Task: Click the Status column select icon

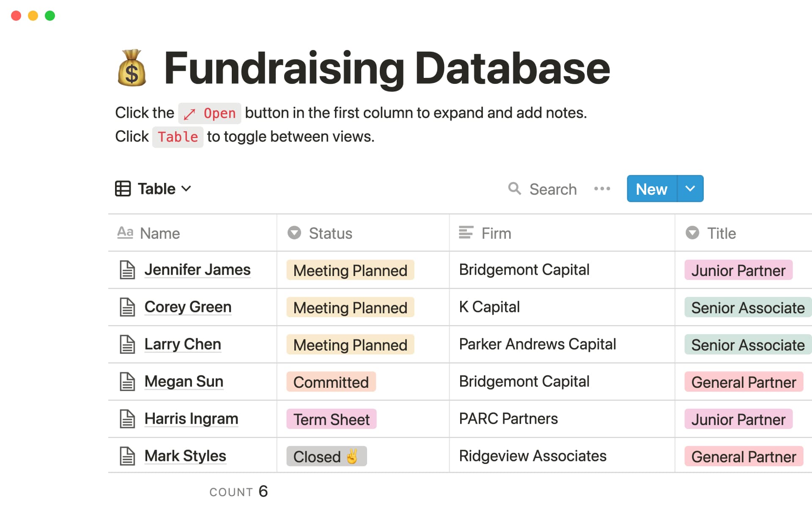Action: (294, 233)
